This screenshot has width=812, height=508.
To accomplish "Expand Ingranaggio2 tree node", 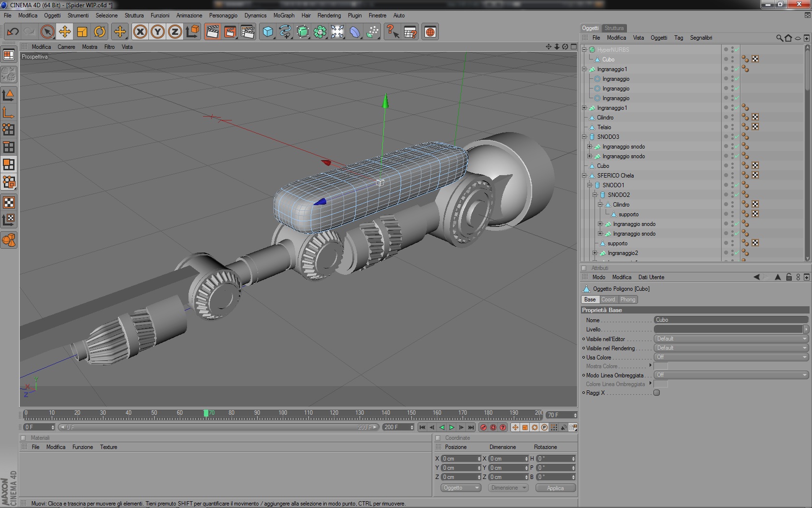I will (594, 253).
